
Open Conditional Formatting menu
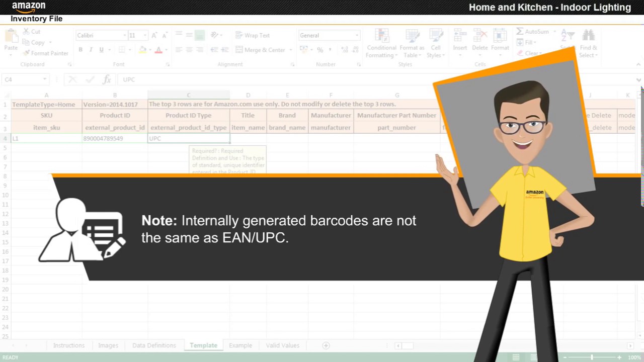pyautogui.click(x=381, y=43)
